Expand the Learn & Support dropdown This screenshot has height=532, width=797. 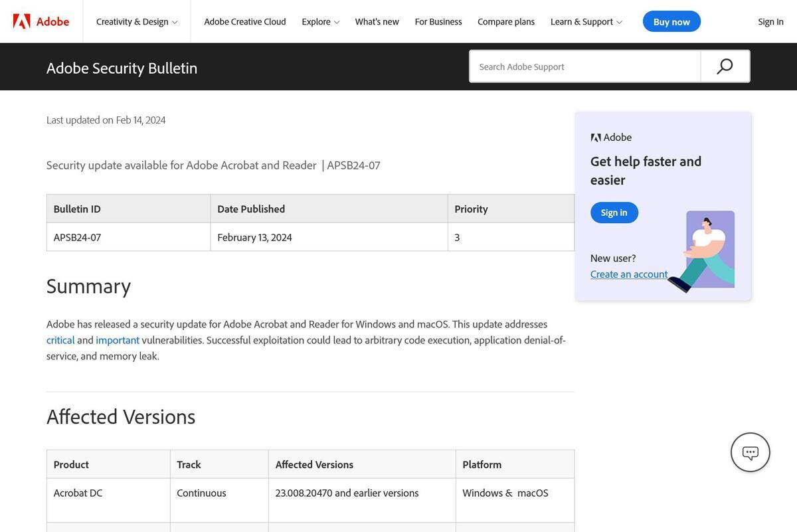click(x=586, y=21)
